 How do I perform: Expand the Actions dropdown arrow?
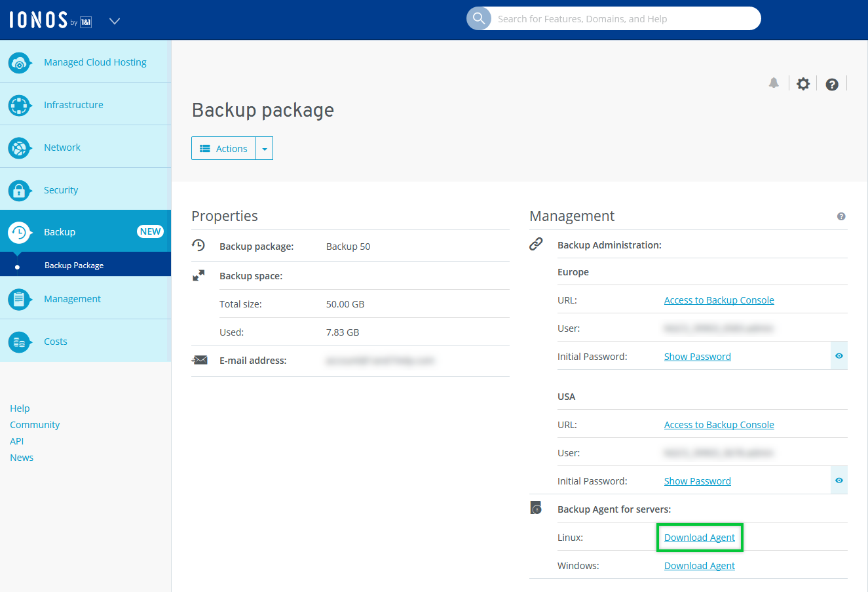265,149
